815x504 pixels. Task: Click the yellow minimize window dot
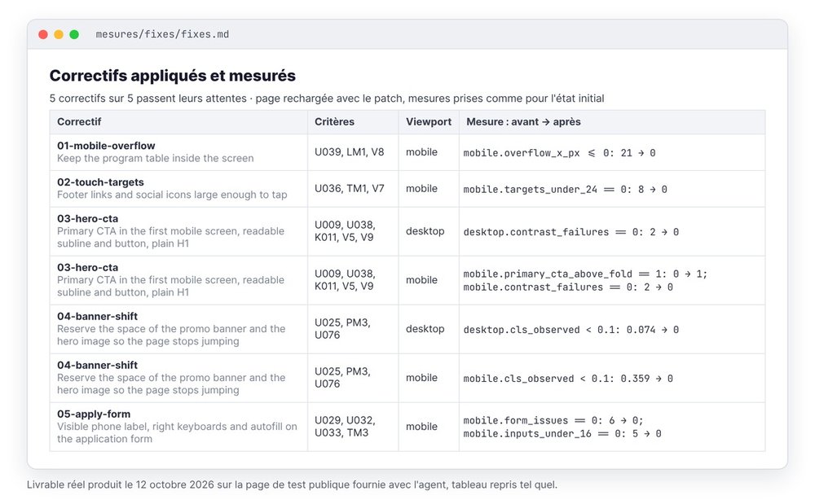pos(59,34)
